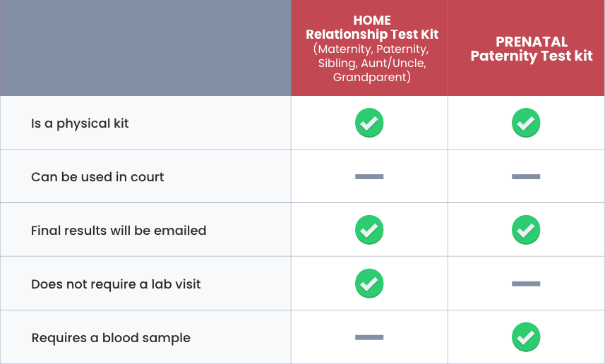Viewport: 605px width, 364px height.
Task: Click HOME kit no lab visit checkmark
Action: [x=369, y=284]
